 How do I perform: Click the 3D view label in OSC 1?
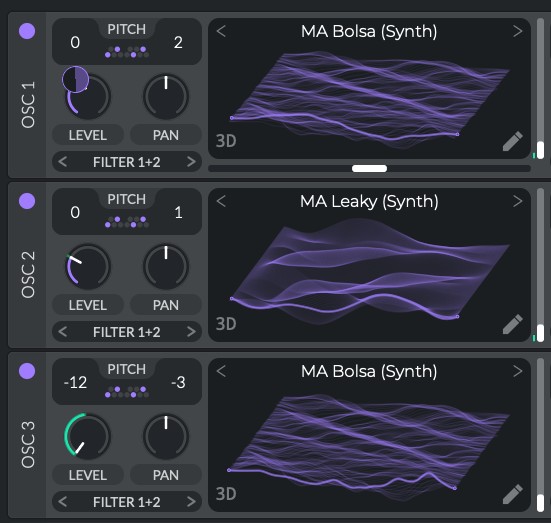click(x=226, y=141)
